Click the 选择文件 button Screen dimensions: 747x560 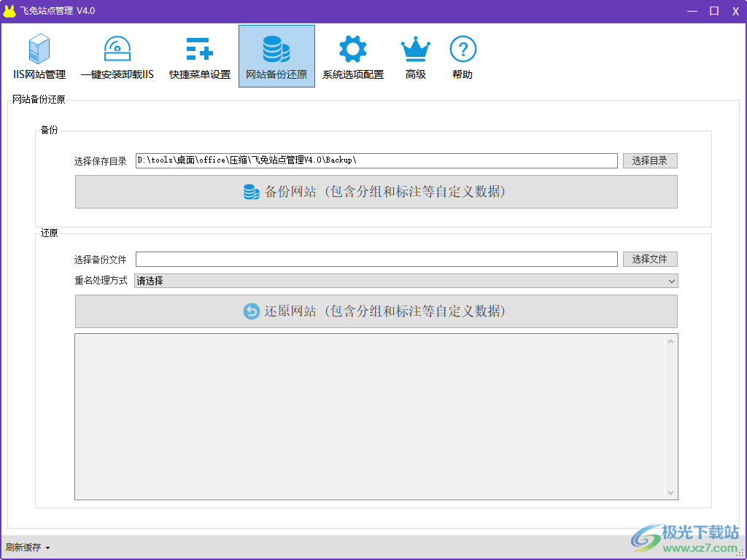pyautogui.click(x=649, y=259)
